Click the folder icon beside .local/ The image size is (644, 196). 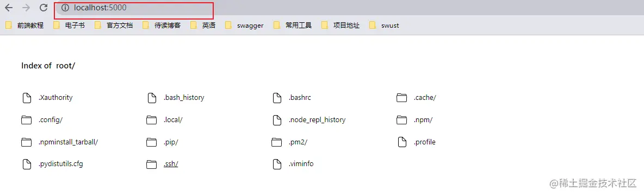[152, 120]
